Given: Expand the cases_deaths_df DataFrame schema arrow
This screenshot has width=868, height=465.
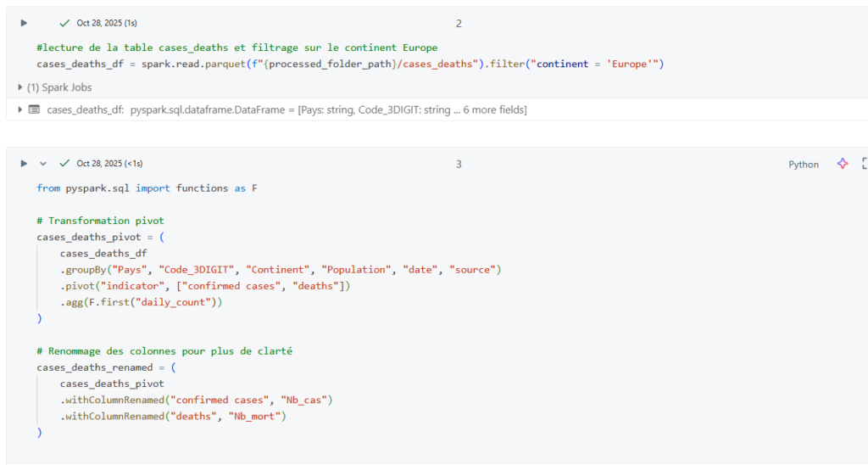Looking at the screenshot, I should 20,109.
